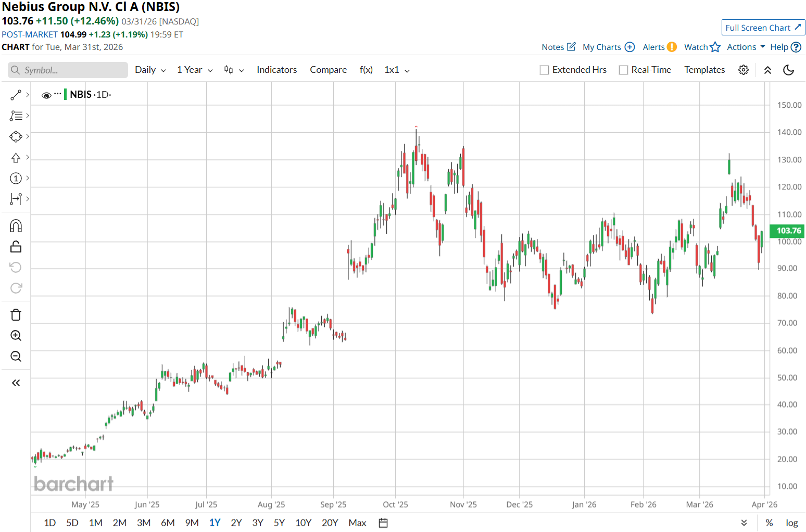Expand the bottom panel double chevron
Viewport: 806px width, 532px height.
point(744,523)
